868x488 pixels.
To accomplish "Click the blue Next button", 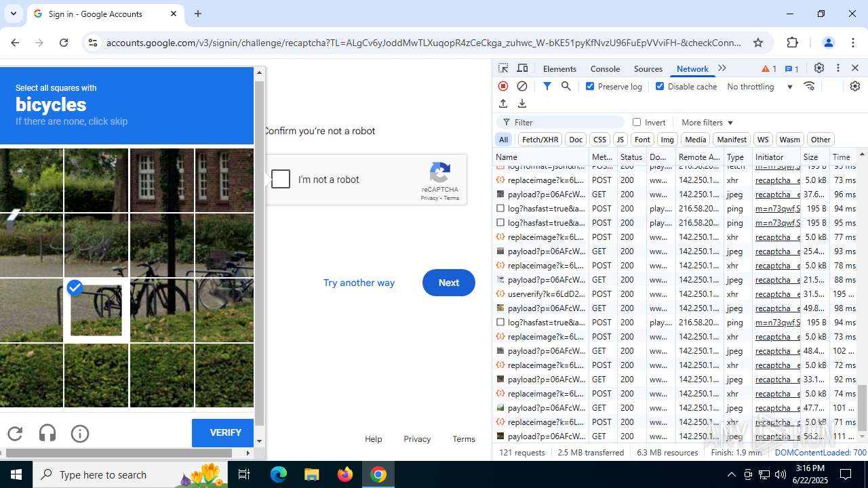I will pos(448,283).
